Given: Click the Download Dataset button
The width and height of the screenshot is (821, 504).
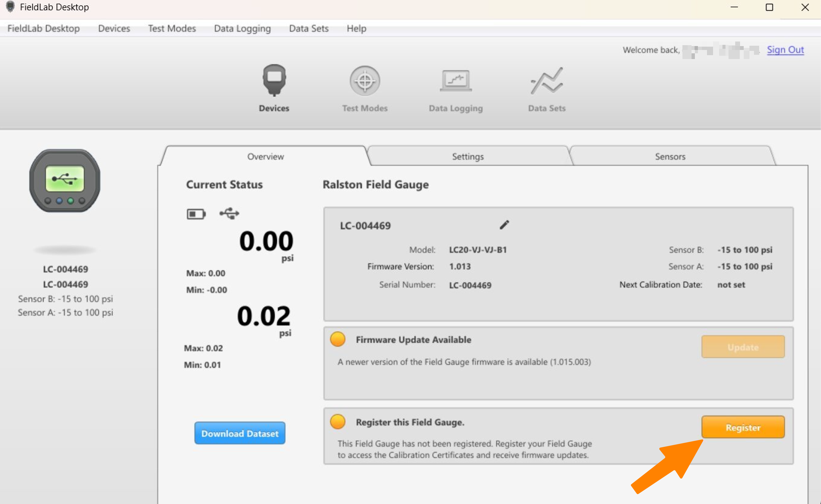Looking at the screenshot, I should tap(240, 433).
